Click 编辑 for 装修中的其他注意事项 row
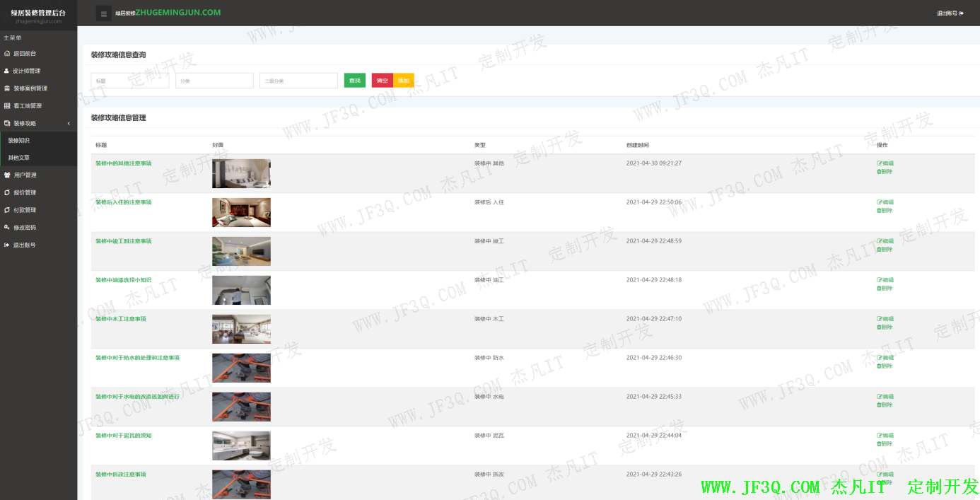980x500 pixels. click(885, 163)
